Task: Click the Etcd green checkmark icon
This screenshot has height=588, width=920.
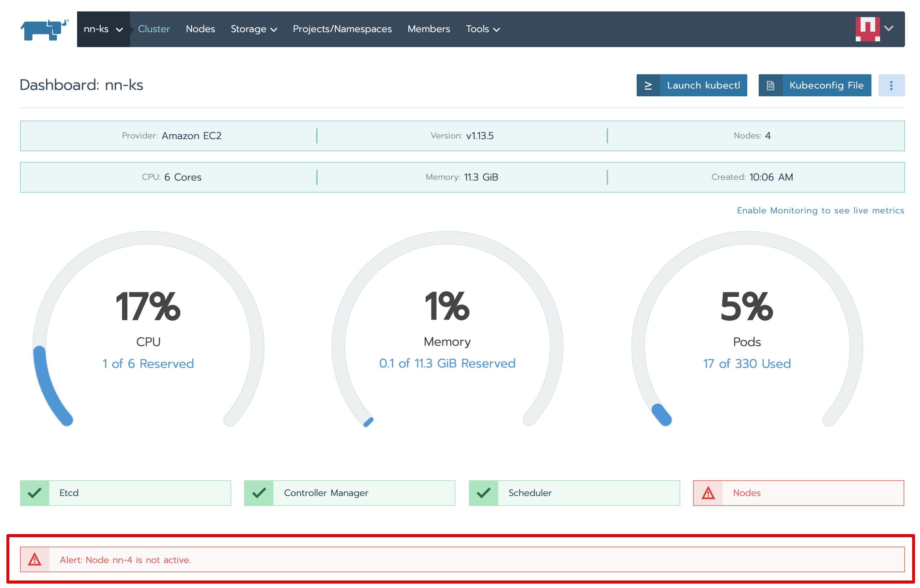Action: 35,493
